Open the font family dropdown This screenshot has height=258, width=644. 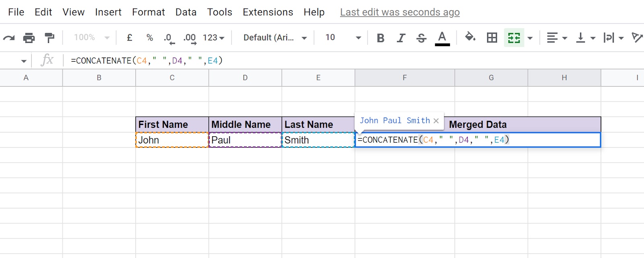click(x=274, y=37)
